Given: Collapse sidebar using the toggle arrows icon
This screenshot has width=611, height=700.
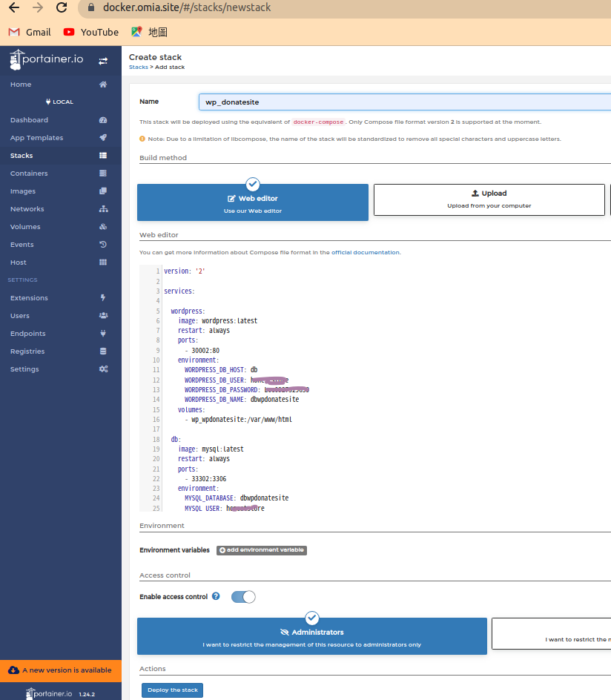Looking at the screenshot, I should click(103, 61).
